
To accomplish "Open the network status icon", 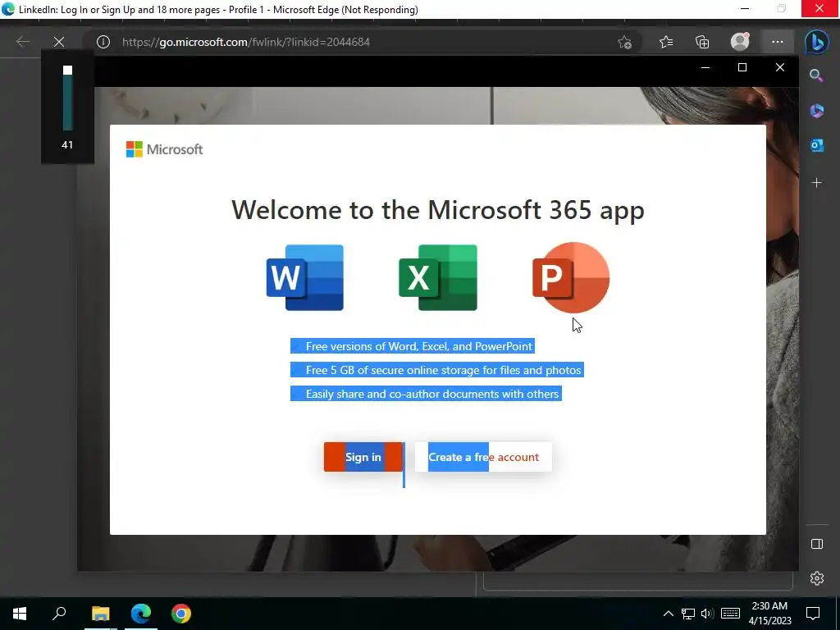I will [x=688, y=614].
